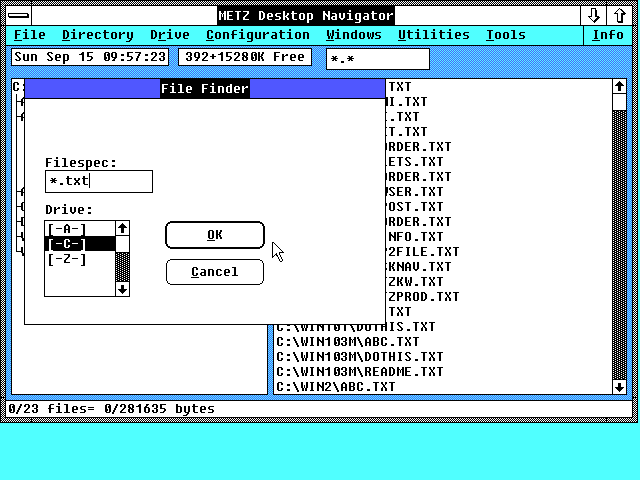Open the Directory menu
640x480 pixels.
click(98, 35)
